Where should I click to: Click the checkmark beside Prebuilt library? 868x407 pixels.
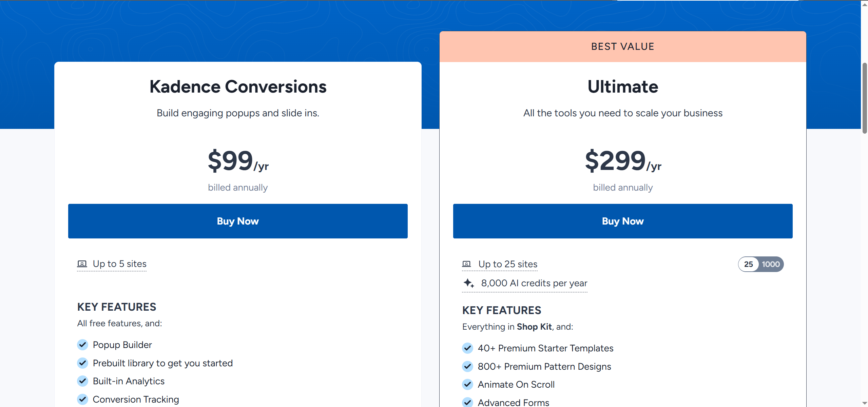coord(82,363)
